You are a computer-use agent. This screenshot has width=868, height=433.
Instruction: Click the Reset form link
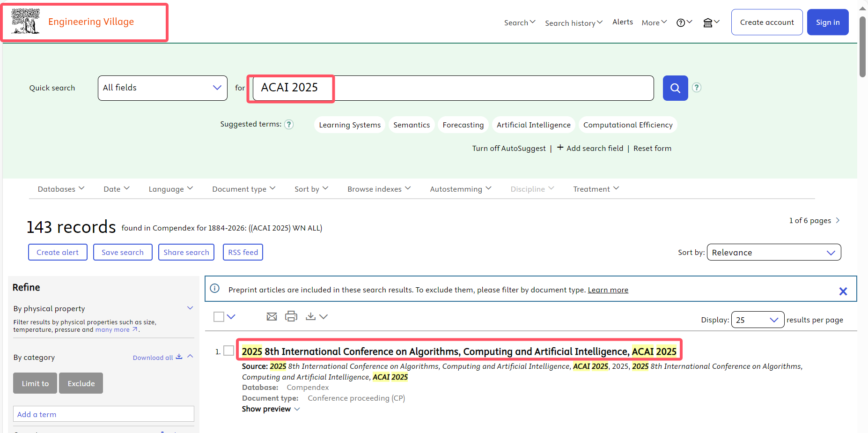(x=652, y=148)
